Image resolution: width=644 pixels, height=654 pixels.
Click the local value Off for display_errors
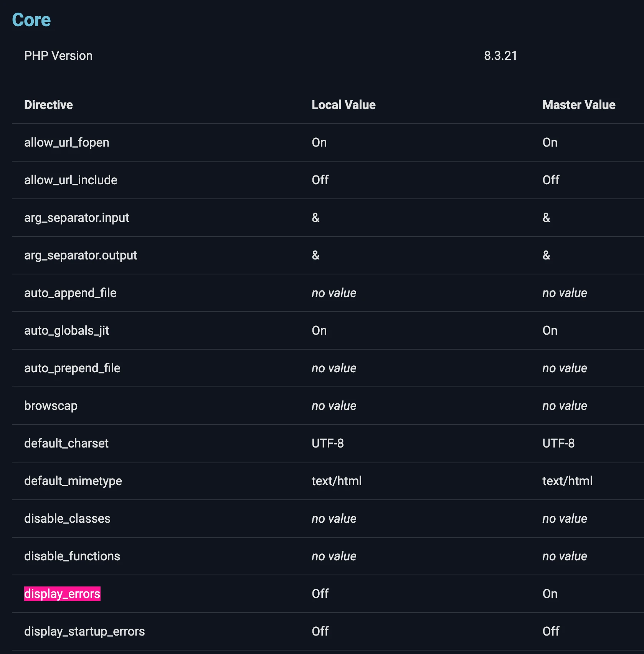pos(320,594)
